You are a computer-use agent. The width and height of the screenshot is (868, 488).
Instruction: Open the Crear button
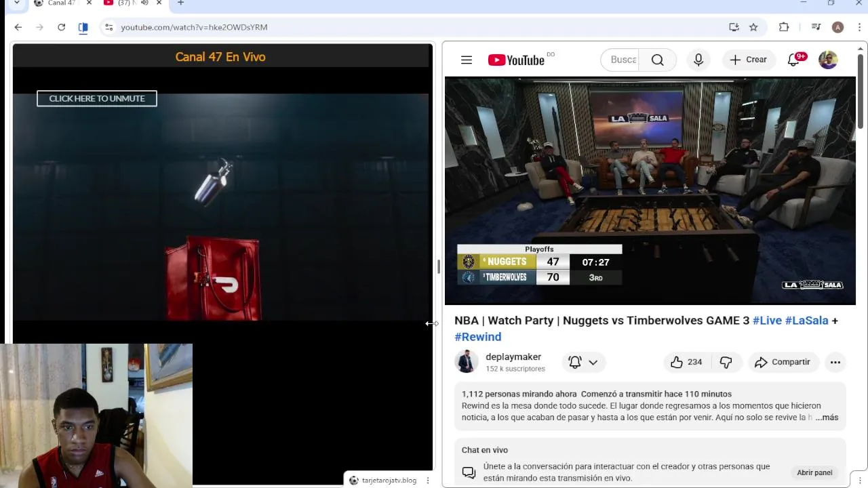click(x=749, y=60)
